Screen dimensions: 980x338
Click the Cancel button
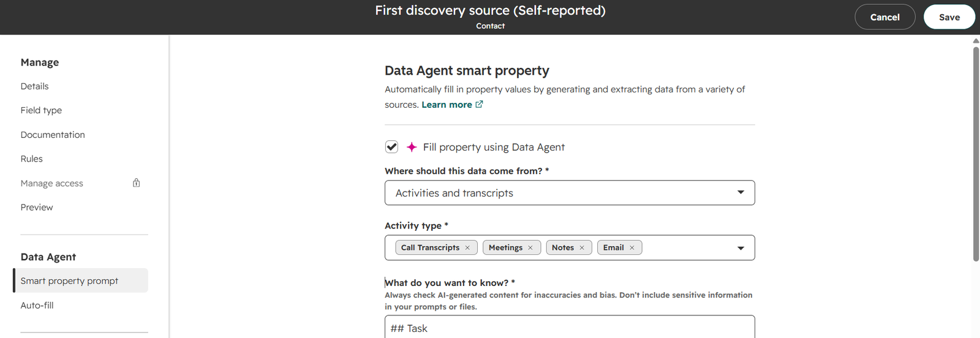point(885,17)
